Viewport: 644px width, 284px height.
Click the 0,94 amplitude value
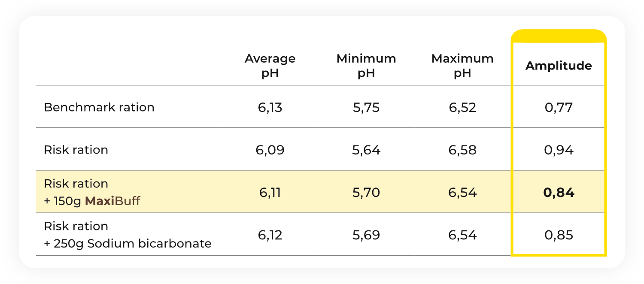[x=559, y=150]
